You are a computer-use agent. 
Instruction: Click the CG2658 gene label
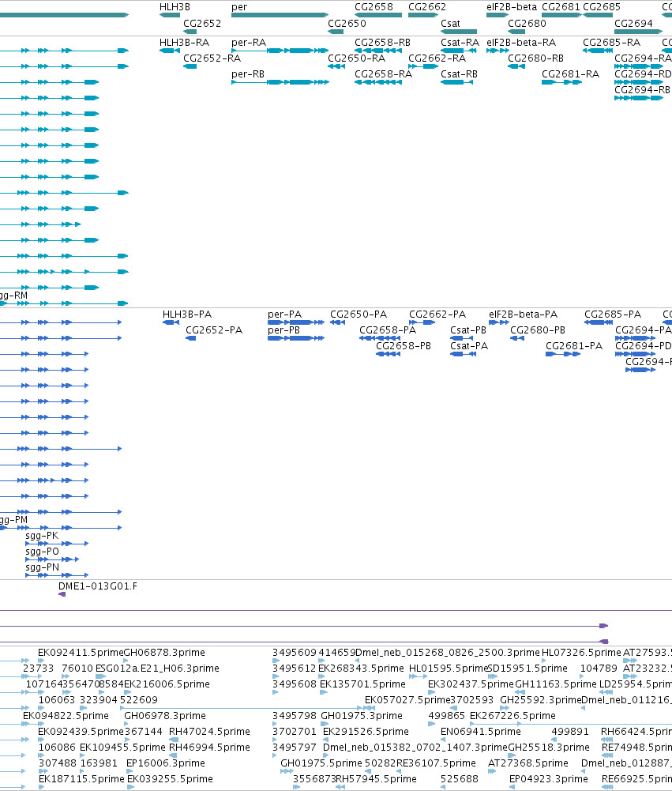pyautogui.click(x=374, y=7)
